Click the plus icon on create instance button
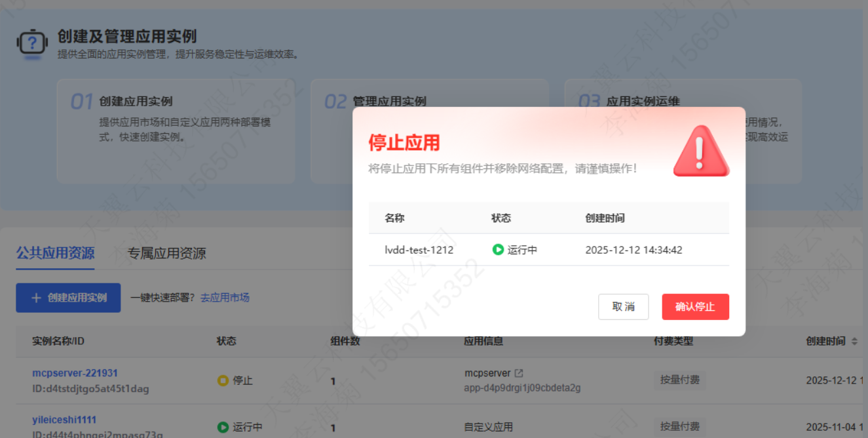The image size is (868, 438). click(36, 298)
